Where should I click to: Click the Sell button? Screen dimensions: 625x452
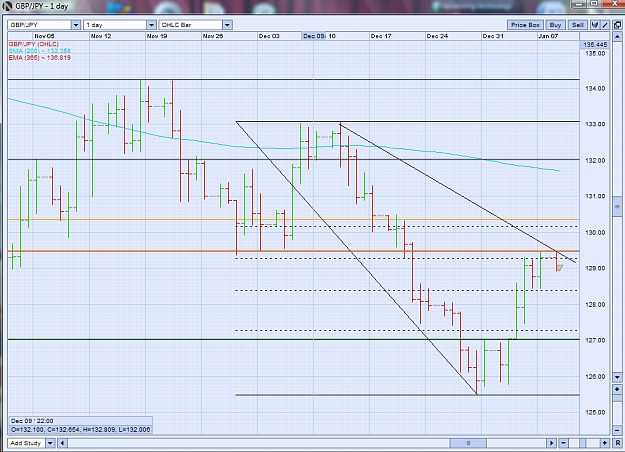[578, 25]
